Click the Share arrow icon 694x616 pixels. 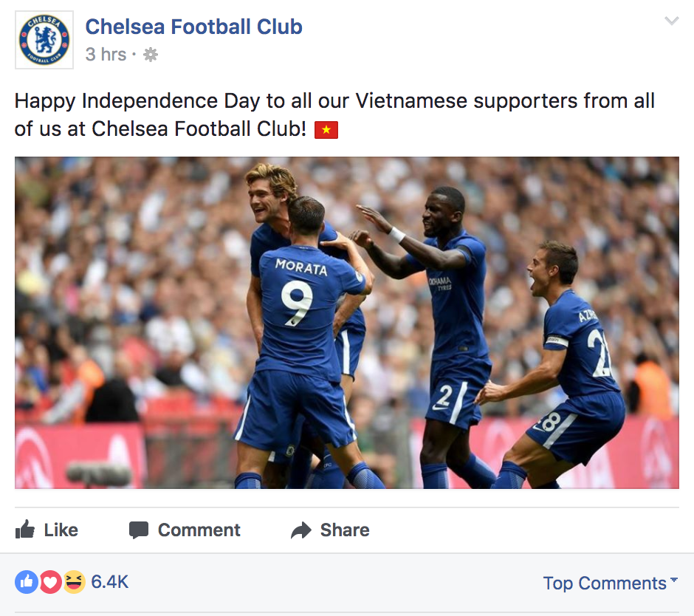tap(301, 530)
